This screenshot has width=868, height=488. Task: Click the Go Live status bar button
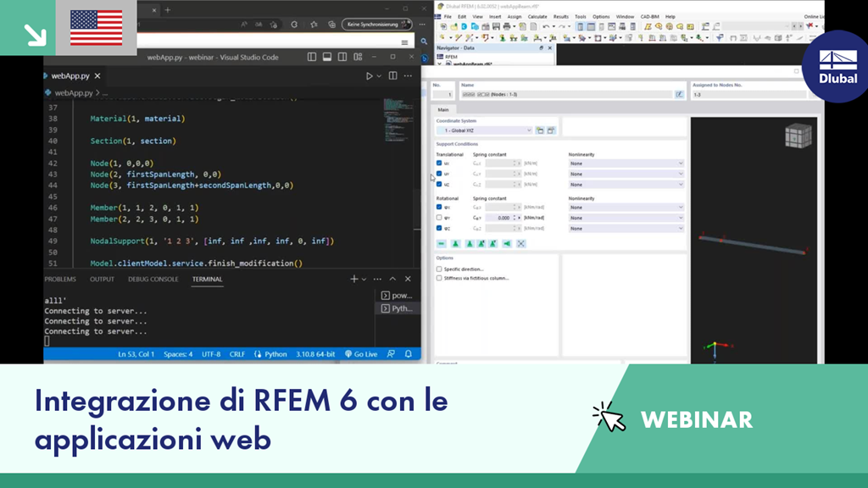pyautogui.click(x=361, y=354)
